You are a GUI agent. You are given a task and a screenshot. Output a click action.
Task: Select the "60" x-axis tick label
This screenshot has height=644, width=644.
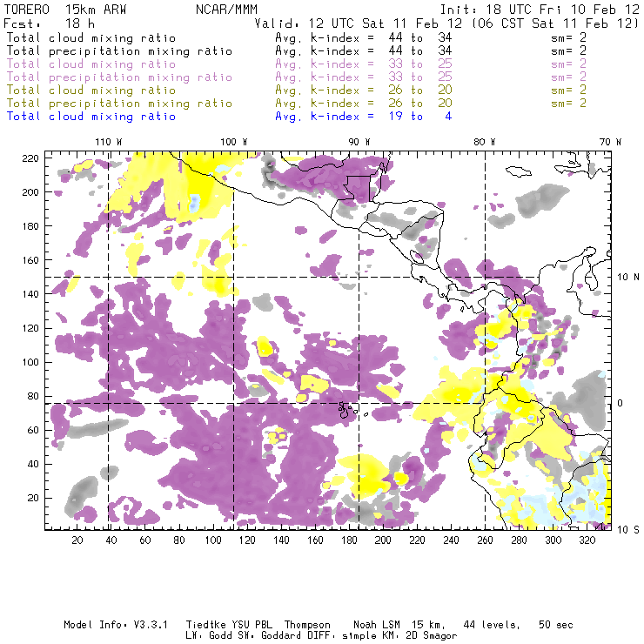[145, 540]
